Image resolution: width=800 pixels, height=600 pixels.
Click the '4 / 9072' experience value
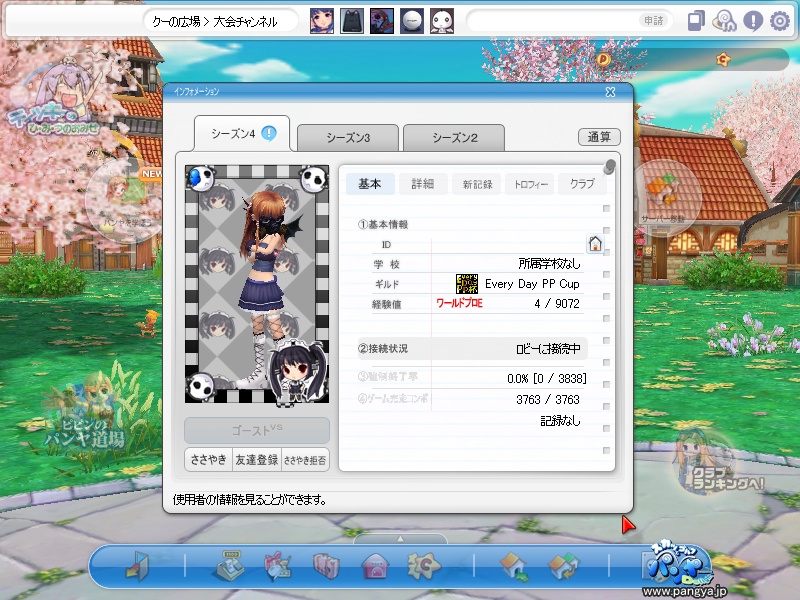click(x=557, y=304)
